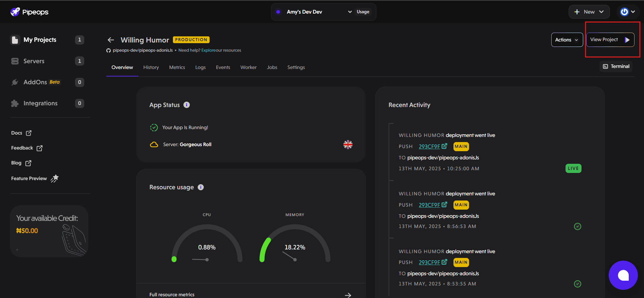Open My Projects in sidebar

(47, 40)
